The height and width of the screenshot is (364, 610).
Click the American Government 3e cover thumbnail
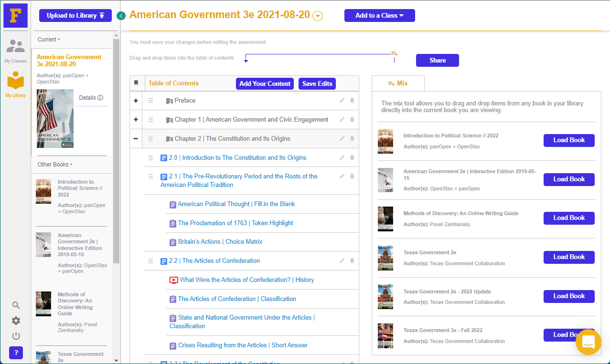[x=55, y=118]
